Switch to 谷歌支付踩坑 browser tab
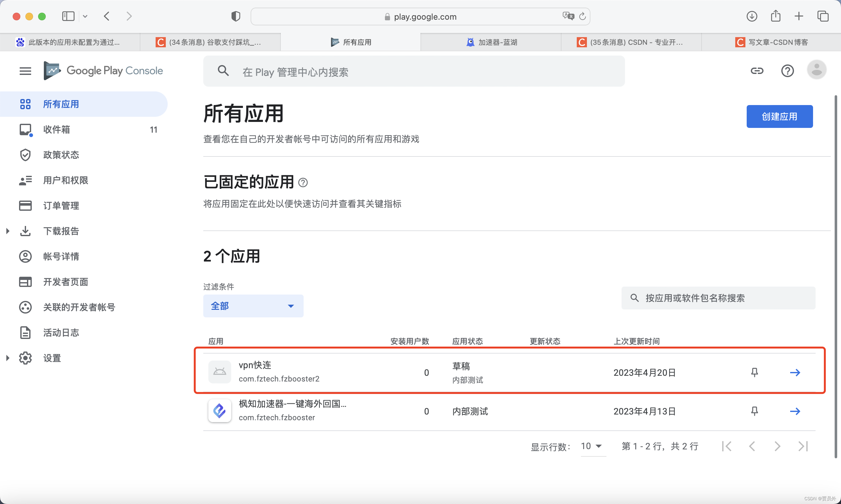This screenshot has height=504, width=841. click(210, 42)
